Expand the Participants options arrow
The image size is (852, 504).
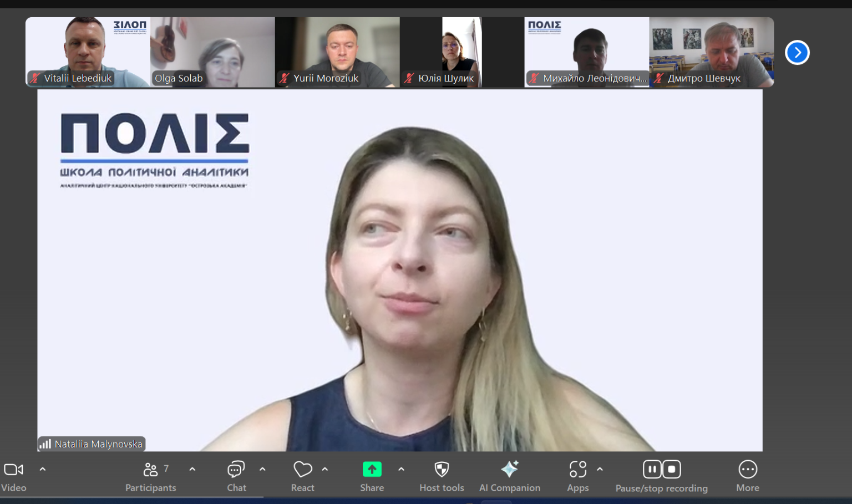point(192,469)
